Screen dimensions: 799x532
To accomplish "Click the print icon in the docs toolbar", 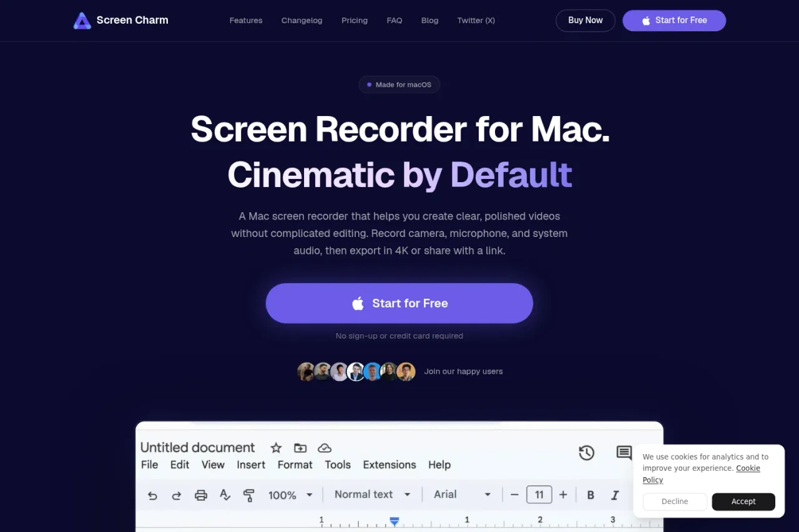I will click(x=201, y=495).
